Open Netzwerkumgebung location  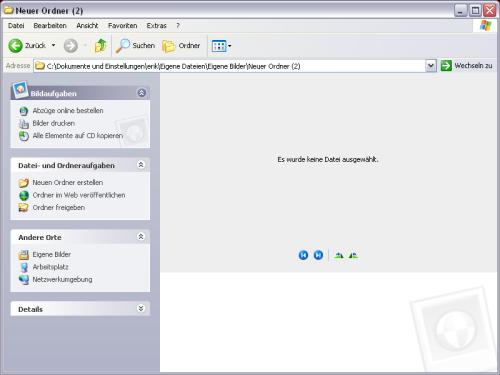click(x=62, y=279)
